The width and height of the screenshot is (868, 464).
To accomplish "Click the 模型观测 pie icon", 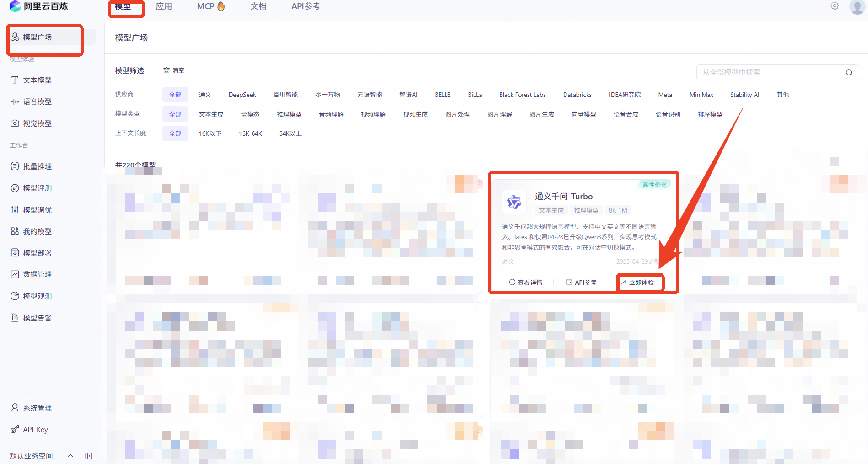I will click(x=15, y=296).
